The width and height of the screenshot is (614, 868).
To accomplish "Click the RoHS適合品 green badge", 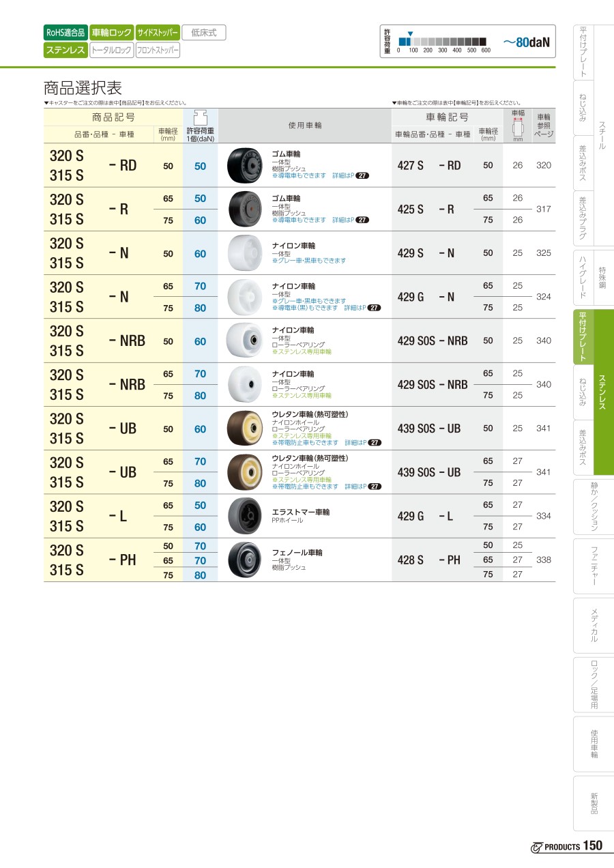I will (65, 32).
